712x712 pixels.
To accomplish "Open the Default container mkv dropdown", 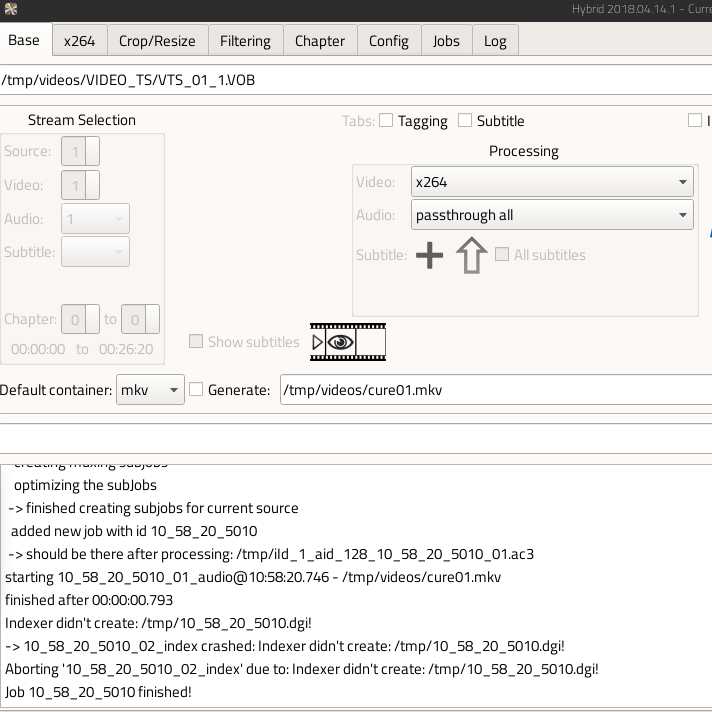I will [150, 390].
